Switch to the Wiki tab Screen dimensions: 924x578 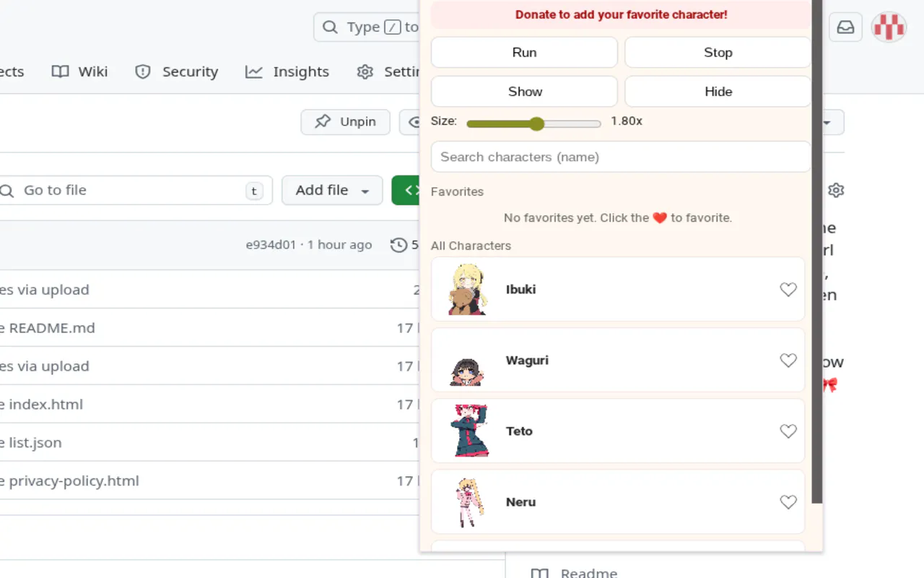[79, 72]
